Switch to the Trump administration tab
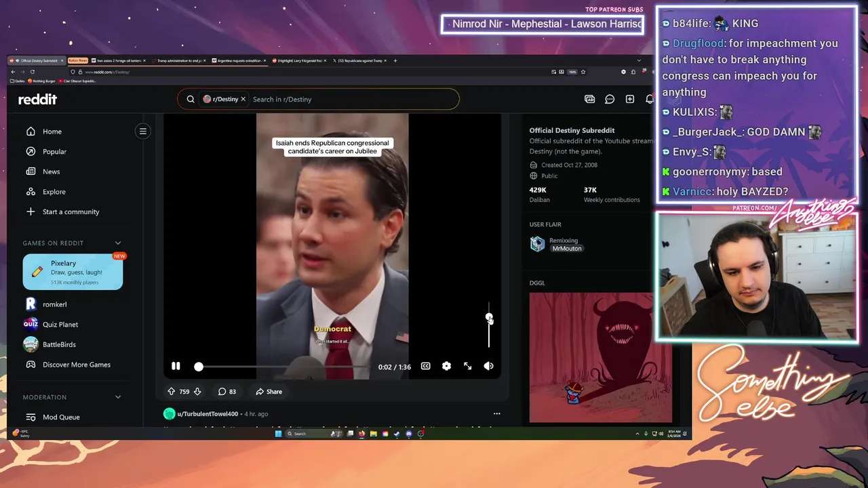The width and height of the screenshot is (868, 488). coord(179,60)
